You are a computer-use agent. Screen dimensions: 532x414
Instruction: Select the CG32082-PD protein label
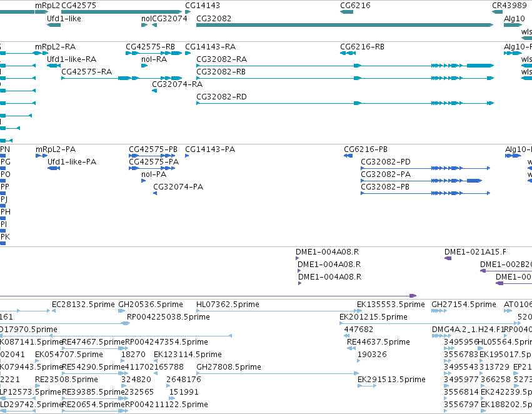coord(386,162)
